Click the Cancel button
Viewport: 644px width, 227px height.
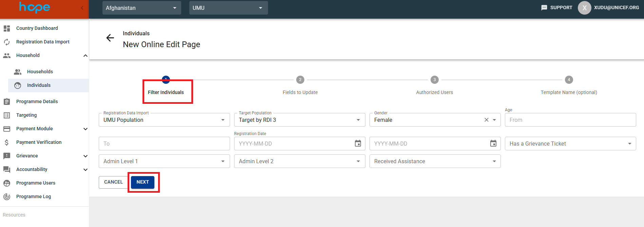tap(113, 182)
